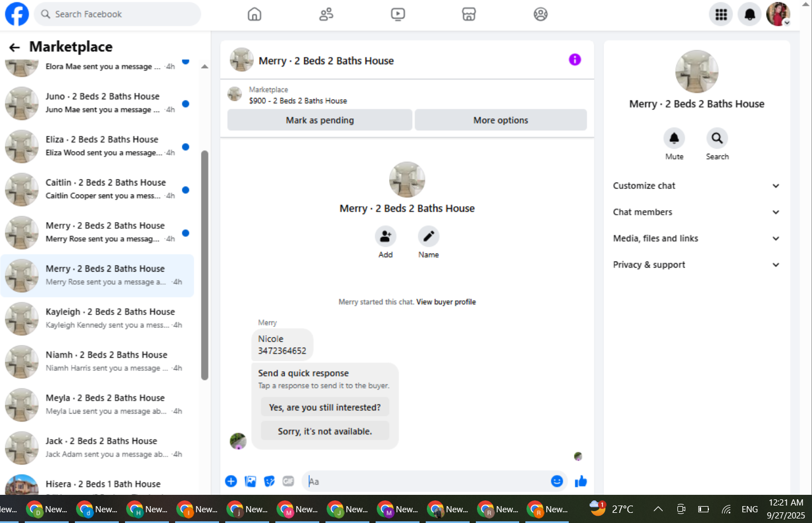The image size is (812, 523).
Task: Expand Customize chat section
Action: (697, 186)
